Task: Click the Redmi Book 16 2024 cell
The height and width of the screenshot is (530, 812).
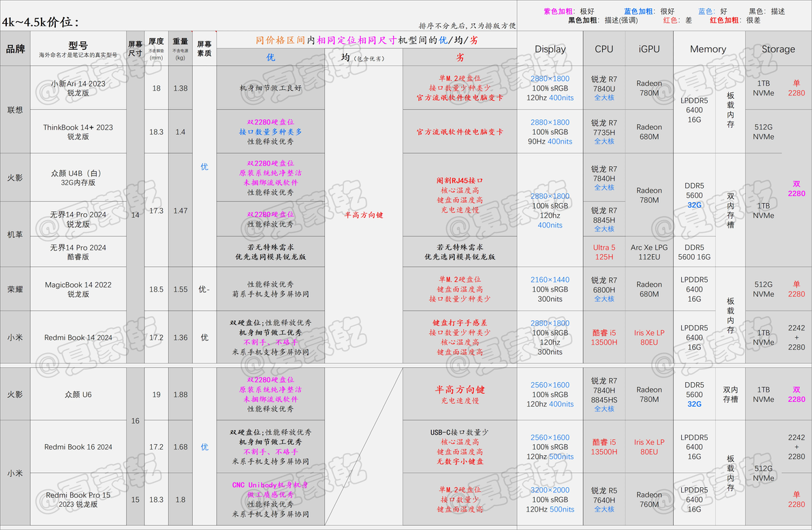Action: tap(78, 447)
